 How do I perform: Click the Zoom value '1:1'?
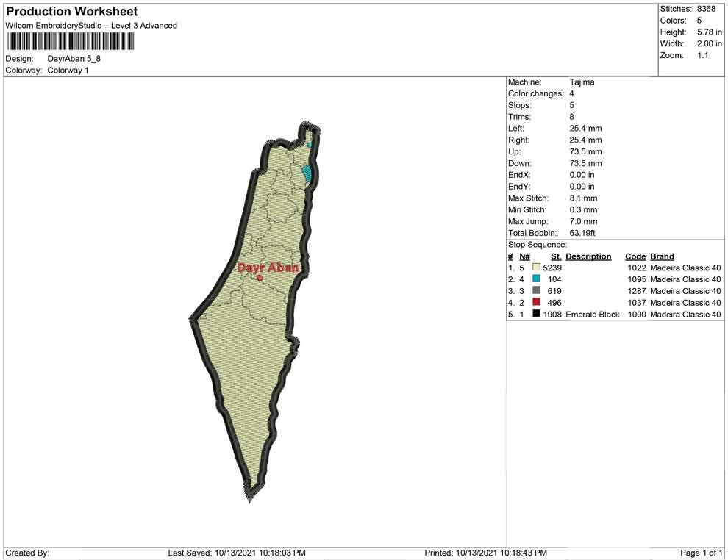[x=702, y=55]
